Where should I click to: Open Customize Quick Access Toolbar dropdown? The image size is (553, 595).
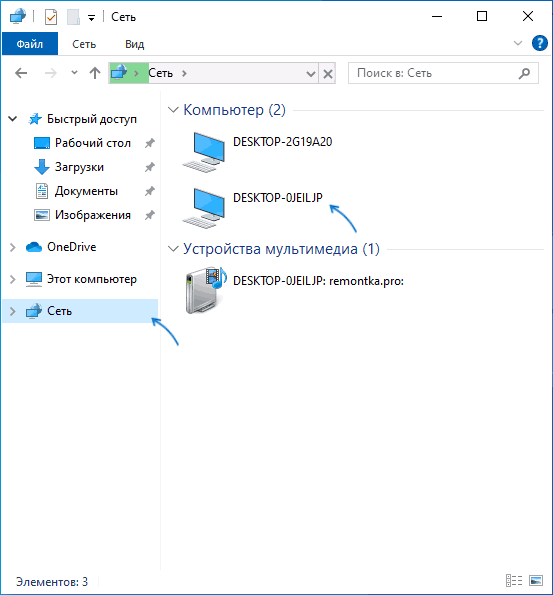(x=91, y=18)
